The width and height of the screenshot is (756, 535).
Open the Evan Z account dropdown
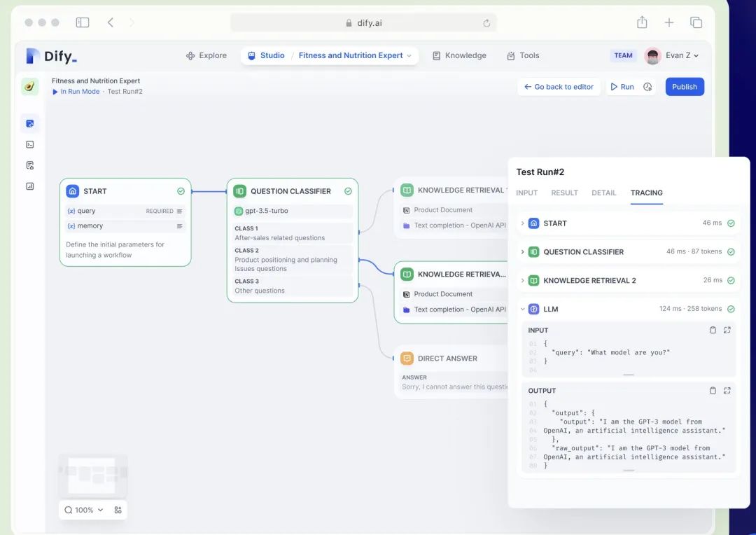pos(673,55)
